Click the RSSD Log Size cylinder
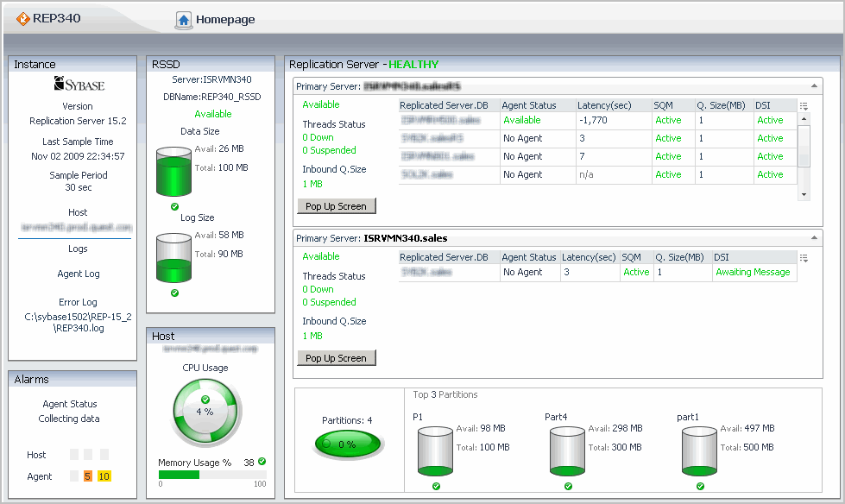845x504 pixels. point(173,257)
